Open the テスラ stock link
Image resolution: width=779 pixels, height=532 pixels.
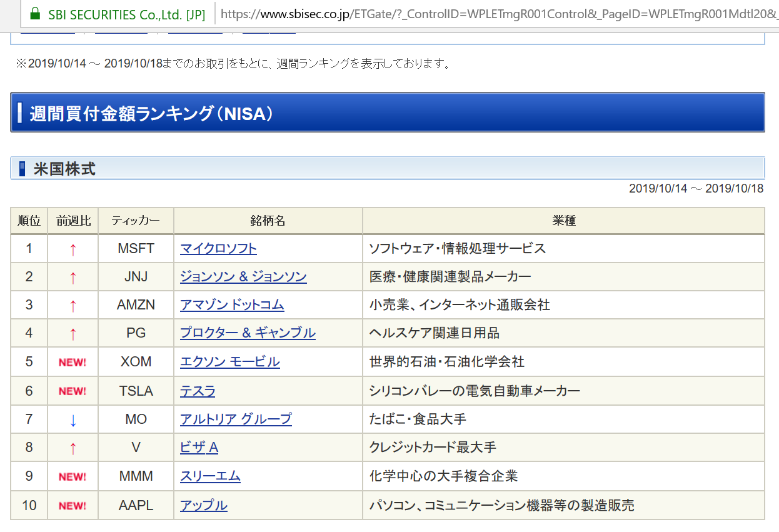pos(198,391)
